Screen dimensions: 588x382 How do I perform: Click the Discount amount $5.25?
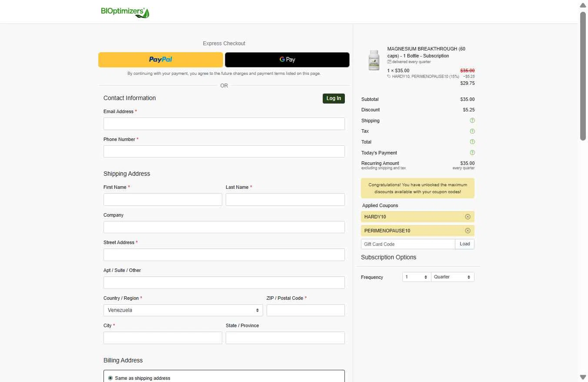coord(469,110)
